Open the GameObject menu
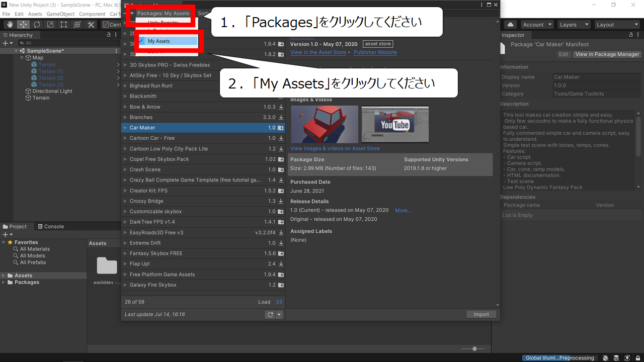 (x=60, y=14)
